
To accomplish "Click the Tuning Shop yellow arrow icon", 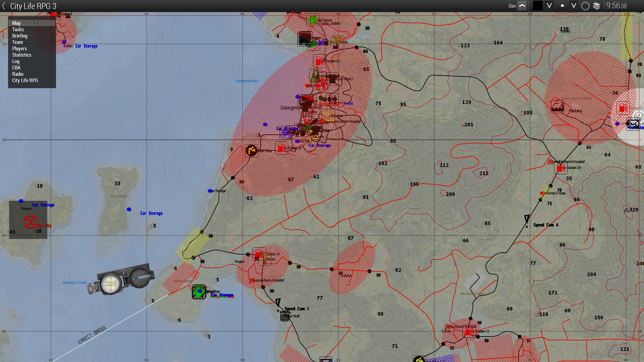I will click(x=251, y=151).
